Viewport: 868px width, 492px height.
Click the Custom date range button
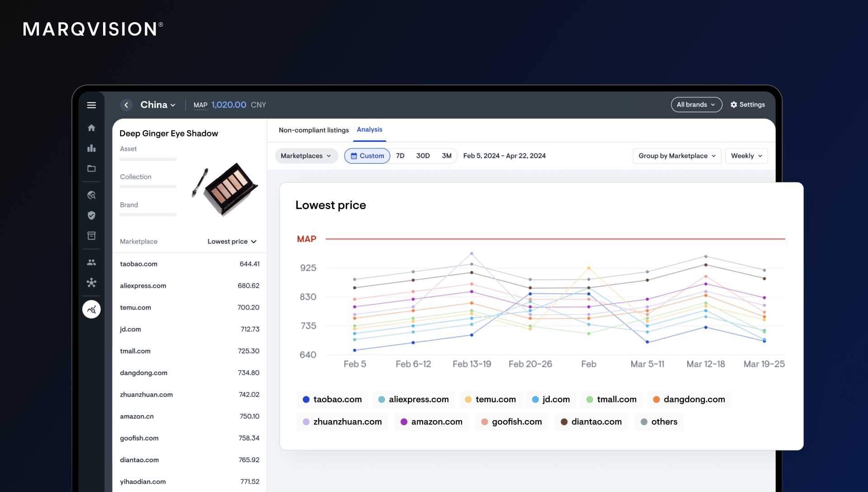(367, 156)
